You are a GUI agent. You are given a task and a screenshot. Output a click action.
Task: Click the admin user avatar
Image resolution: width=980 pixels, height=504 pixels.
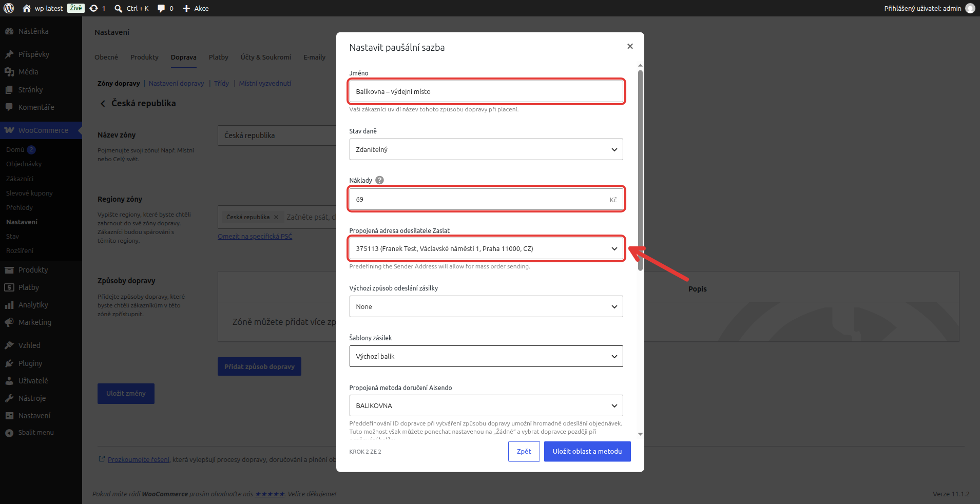click(x=970, y=8)
